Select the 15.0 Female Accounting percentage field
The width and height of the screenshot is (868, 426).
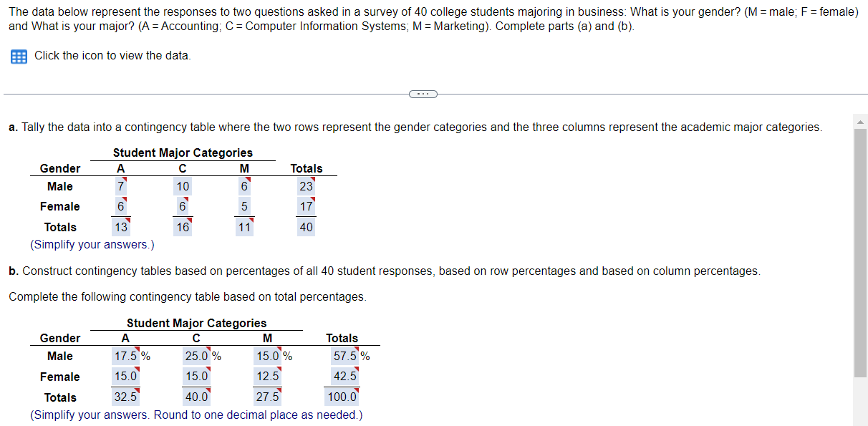tap(127, 376)
